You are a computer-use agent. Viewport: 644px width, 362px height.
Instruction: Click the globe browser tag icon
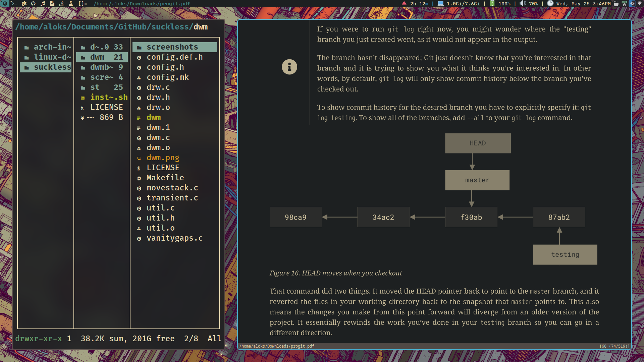coord(5,3)
